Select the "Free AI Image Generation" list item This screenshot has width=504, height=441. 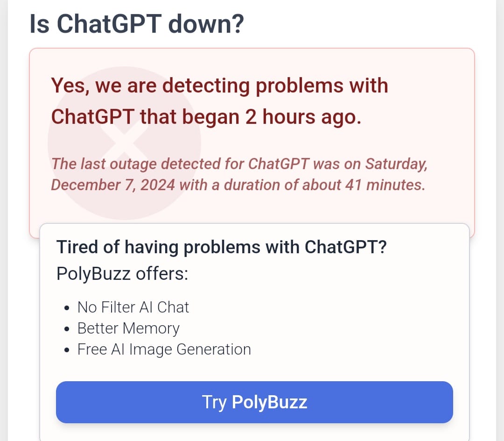point(164,349)
